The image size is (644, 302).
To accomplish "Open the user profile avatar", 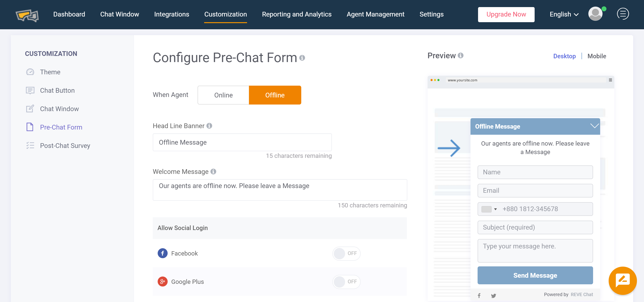I will [595, 14].
